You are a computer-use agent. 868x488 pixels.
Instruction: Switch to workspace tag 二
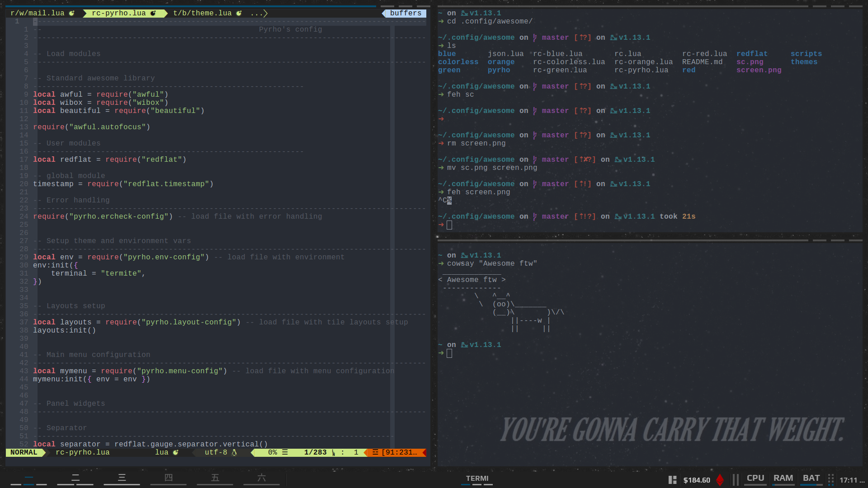pyautogui.click(x=75, y=478)
